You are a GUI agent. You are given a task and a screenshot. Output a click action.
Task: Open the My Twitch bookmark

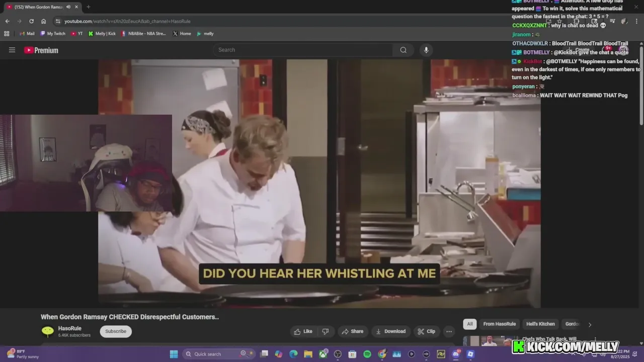tap(53, 34)
